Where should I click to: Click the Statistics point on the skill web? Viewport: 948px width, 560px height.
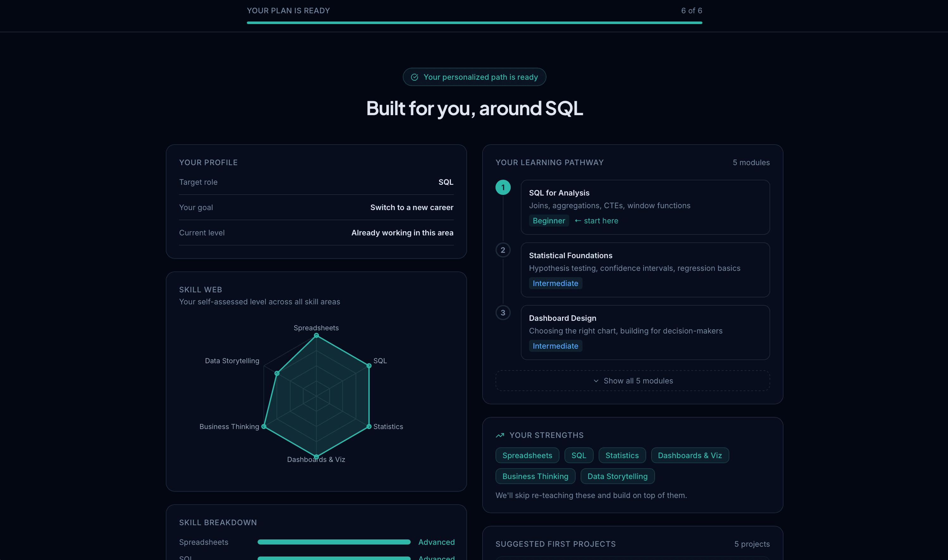coord(369,426)
